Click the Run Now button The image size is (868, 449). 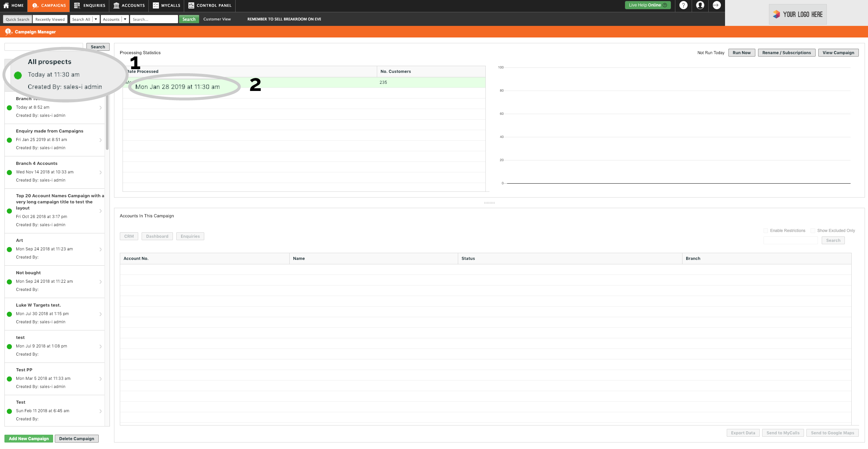click(x=742, y=53)
